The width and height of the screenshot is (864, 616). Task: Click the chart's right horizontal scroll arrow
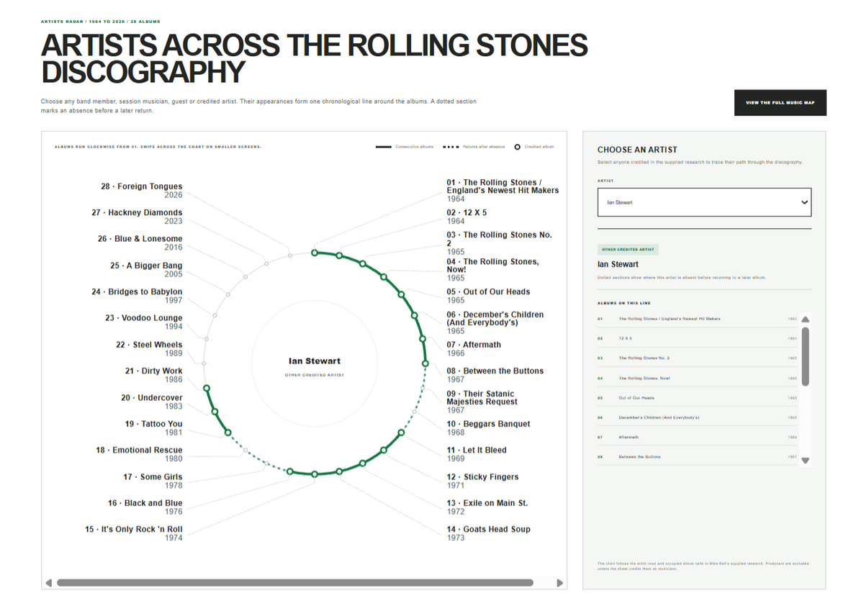point(560,583)
